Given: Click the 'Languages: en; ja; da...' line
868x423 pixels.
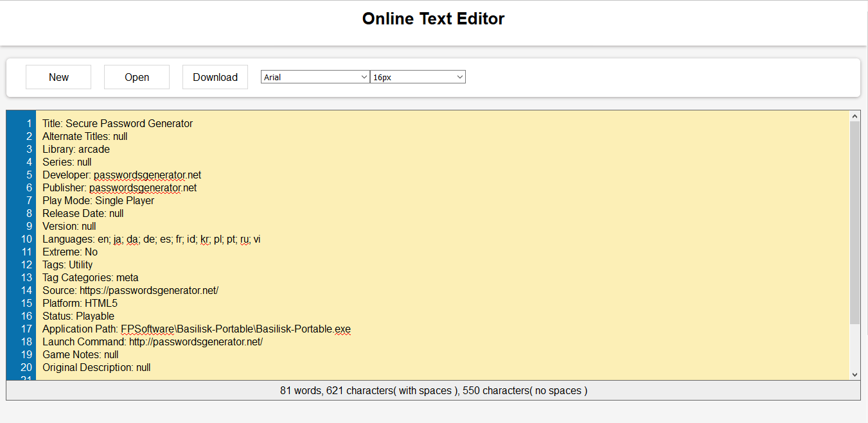Looking at the screenshot, I should pos(152,239).
